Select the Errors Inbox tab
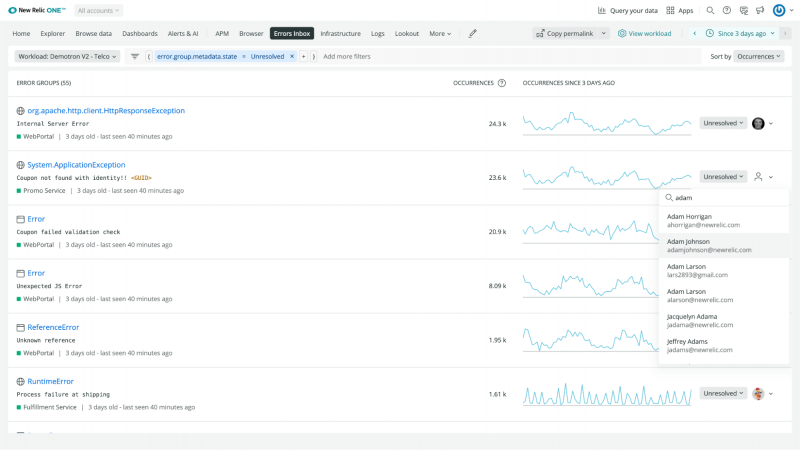 (292, 34)
